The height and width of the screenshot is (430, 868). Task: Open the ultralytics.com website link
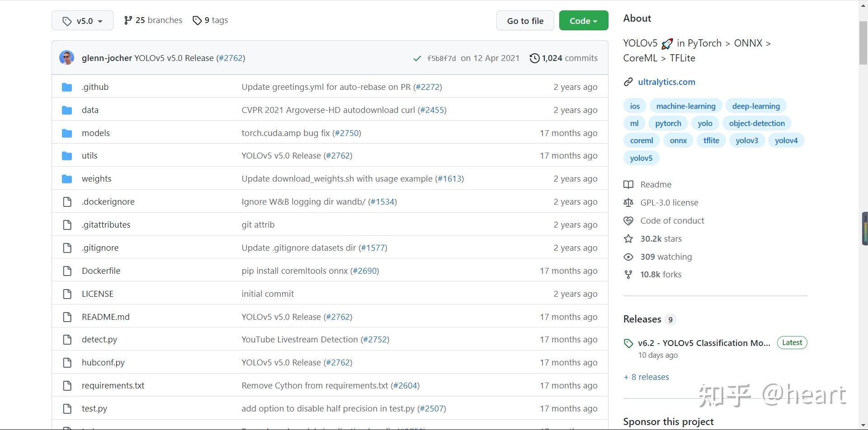(x=666, y=82)
